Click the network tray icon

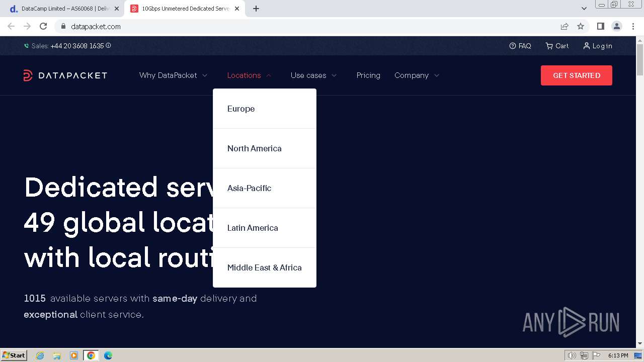coord(584,355)
